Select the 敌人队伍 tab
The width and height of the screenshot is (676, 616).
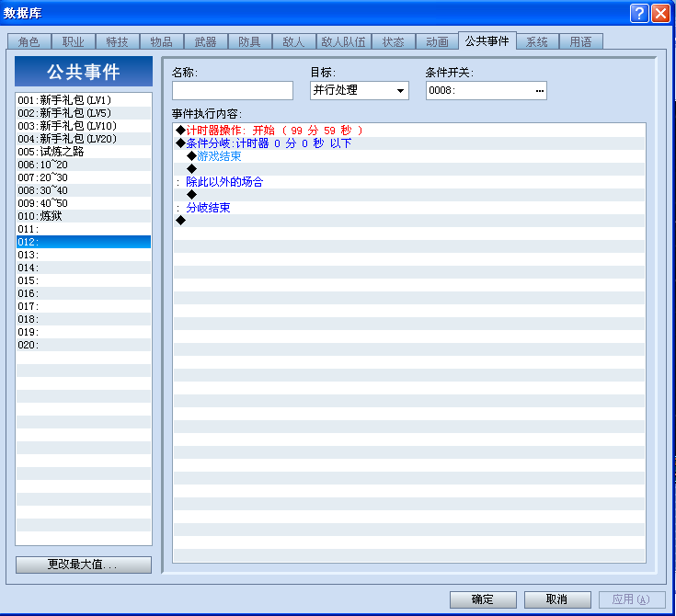tap(344, 41)
